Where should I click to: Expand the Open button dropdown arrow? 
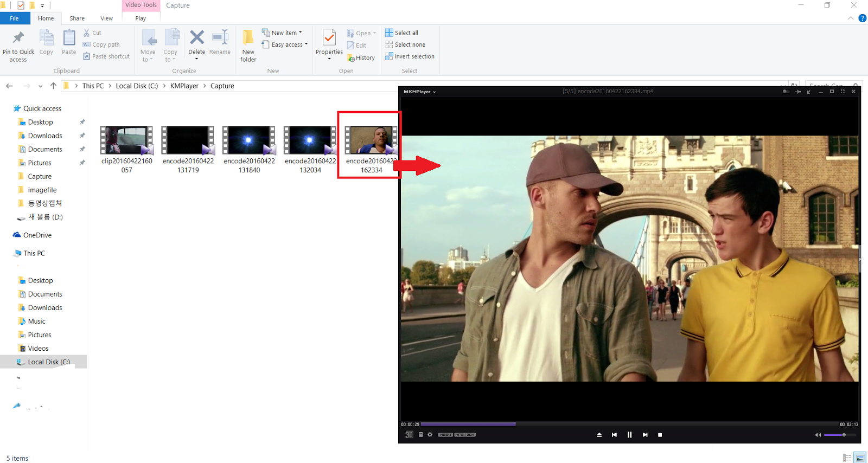click(374, 33)
